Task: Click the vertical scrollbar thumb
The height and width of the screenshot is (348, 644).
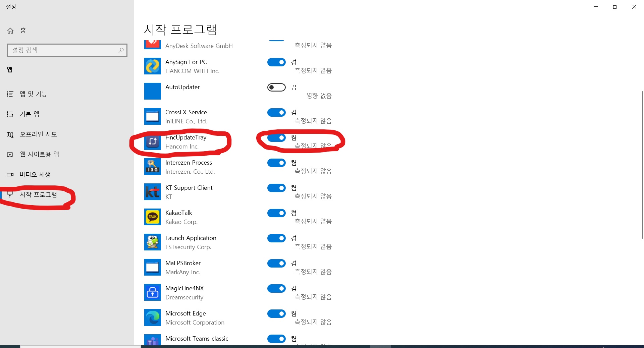Action: pos(642,165)
